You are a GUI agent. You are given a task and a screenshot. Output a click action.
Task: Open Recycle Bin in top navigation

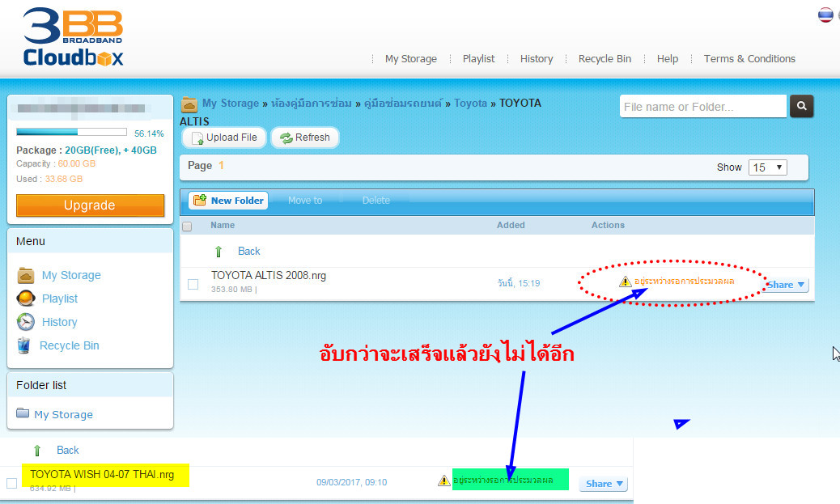[605, 59]
